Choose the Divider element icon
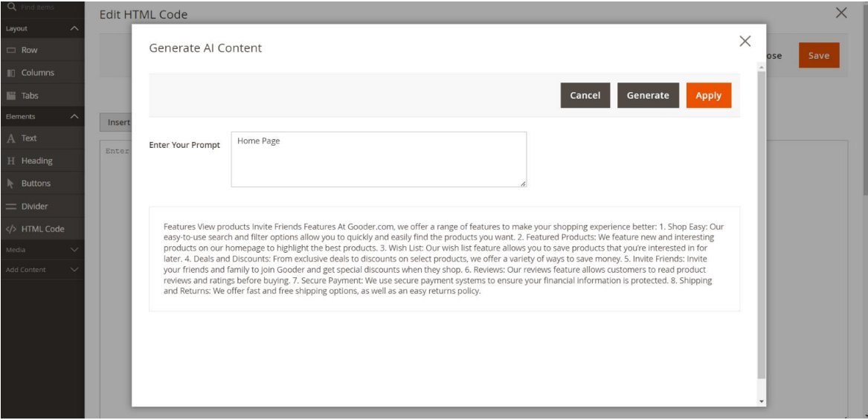Image resolution: width=868 pixels, height=420 pixels. [11, 206]
